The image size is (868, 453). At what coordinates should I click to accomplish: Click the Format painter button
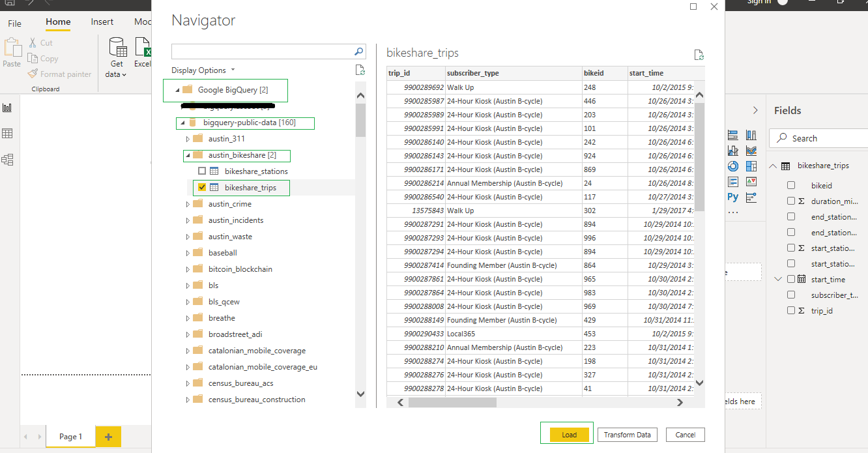tap(59, 74)
